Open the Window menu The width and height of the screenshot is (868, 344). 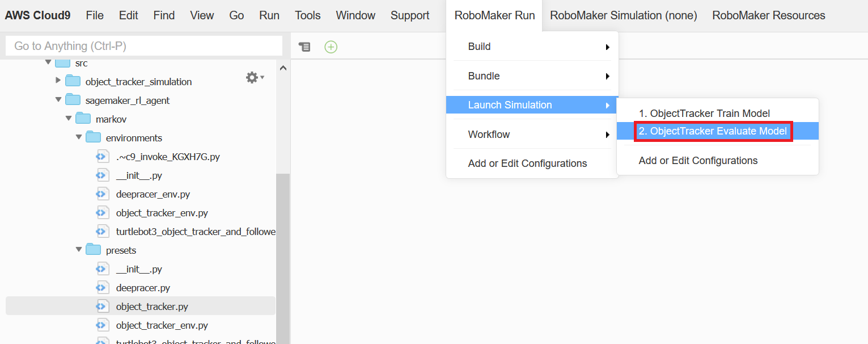pyautogui.click(x=355, y=15)
